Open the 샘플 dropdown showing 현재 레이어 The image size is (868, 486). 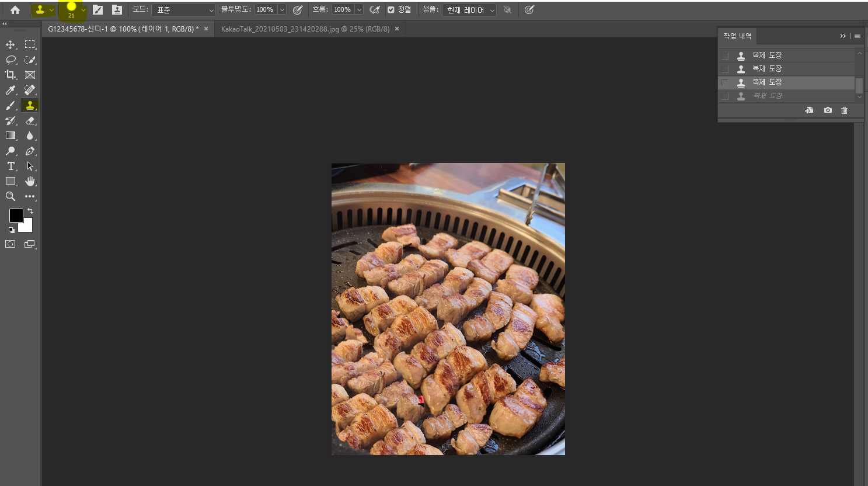(469, 10)
